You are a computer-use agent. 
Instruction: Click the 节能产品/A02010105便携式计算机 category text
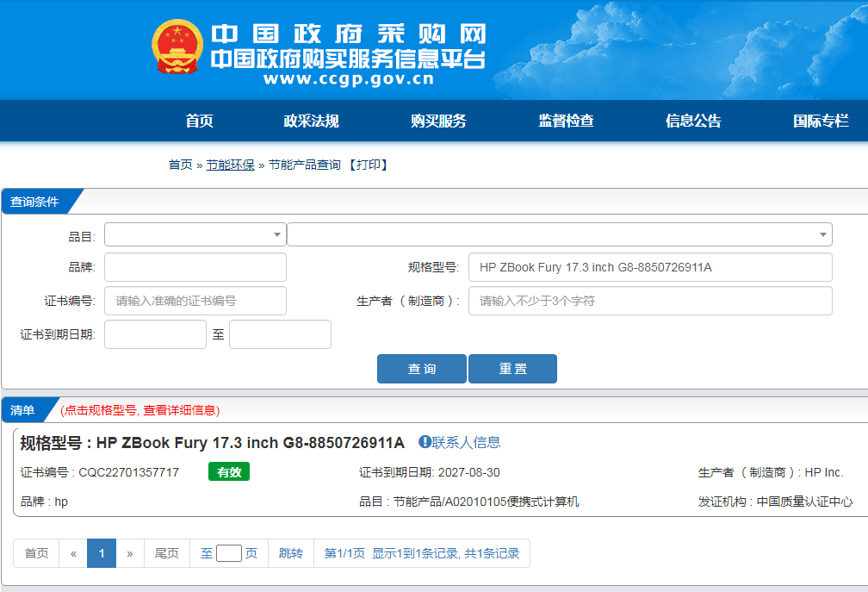pyautogui.click(x=486, y=502)
